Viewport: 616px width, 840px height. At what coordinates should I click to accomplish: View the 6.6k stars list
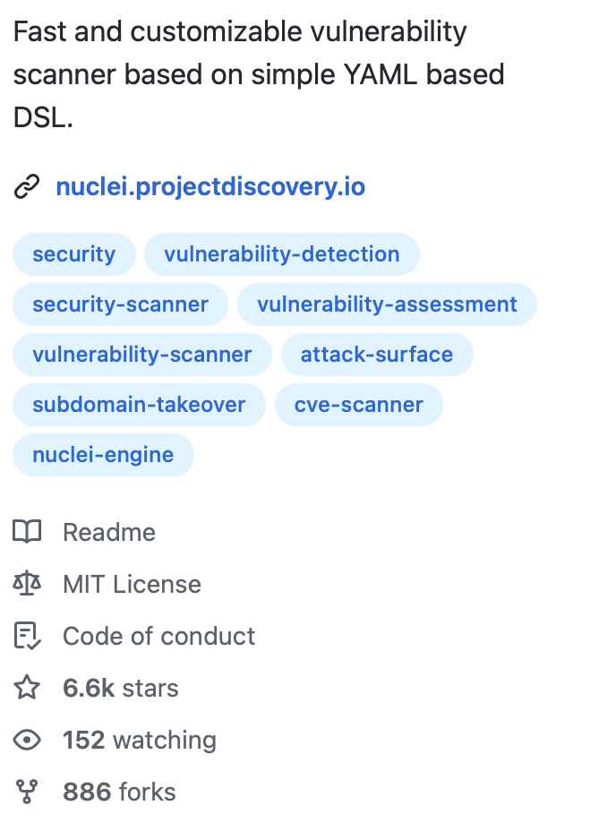120,689
